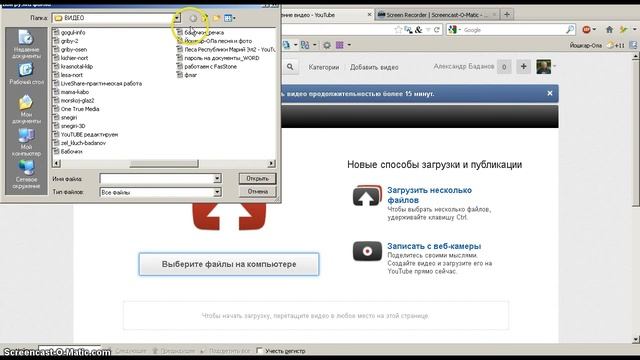Select file пароль на документы_WORD

(218, 58)
